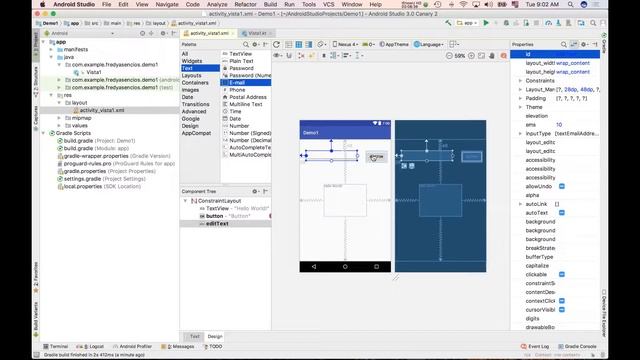Viewport: 640px width, 360px height.
Task: Open the Messages tool window
Action: [178, 346]
